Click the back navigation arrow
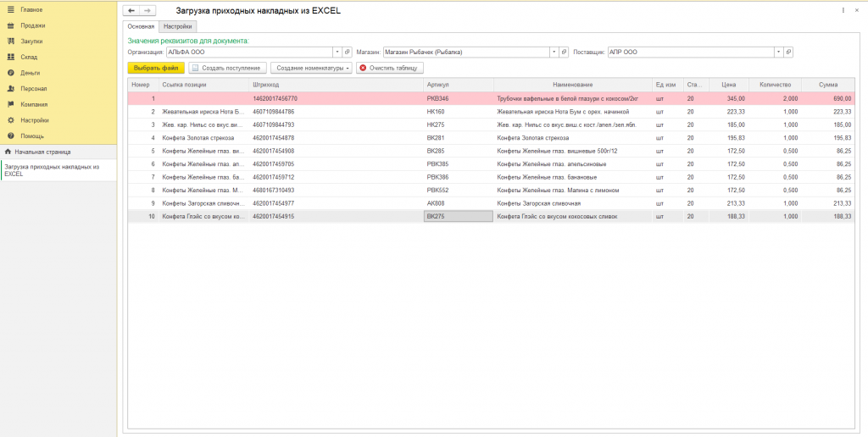 [x=131, y=10]
